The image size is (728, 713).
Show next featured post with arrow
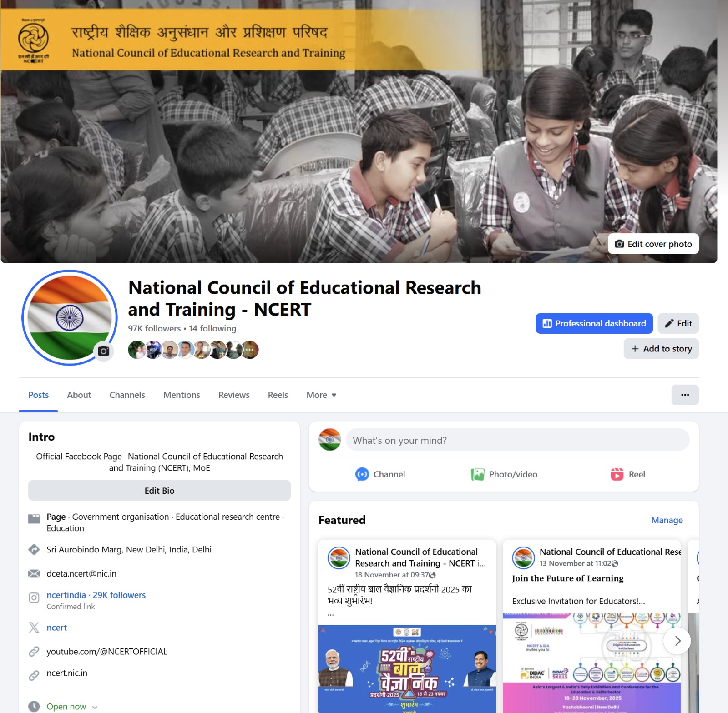tap(677, 641)
